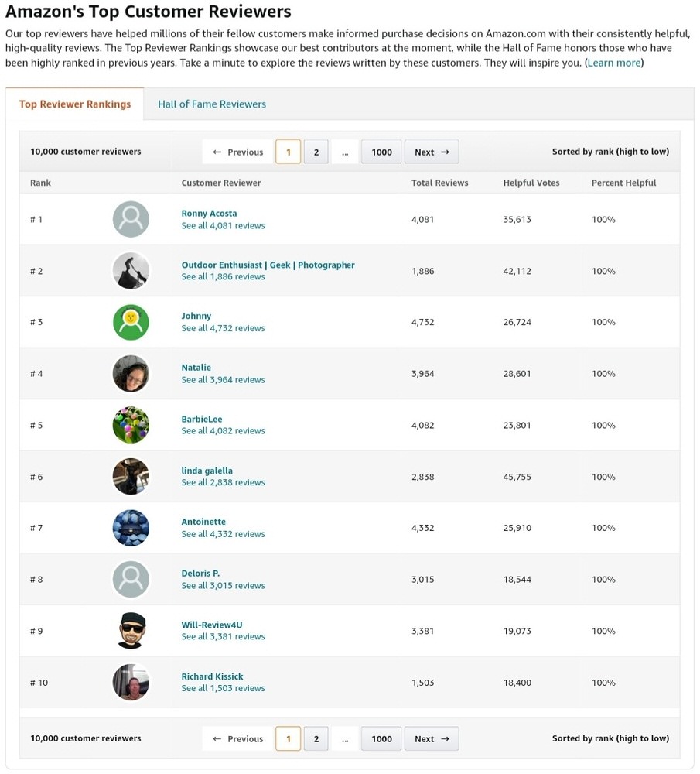The image size is (700, 774).
Task: Go to page 2 in bottom pagination
Action: pyautogui.click(x=316, y=739)
